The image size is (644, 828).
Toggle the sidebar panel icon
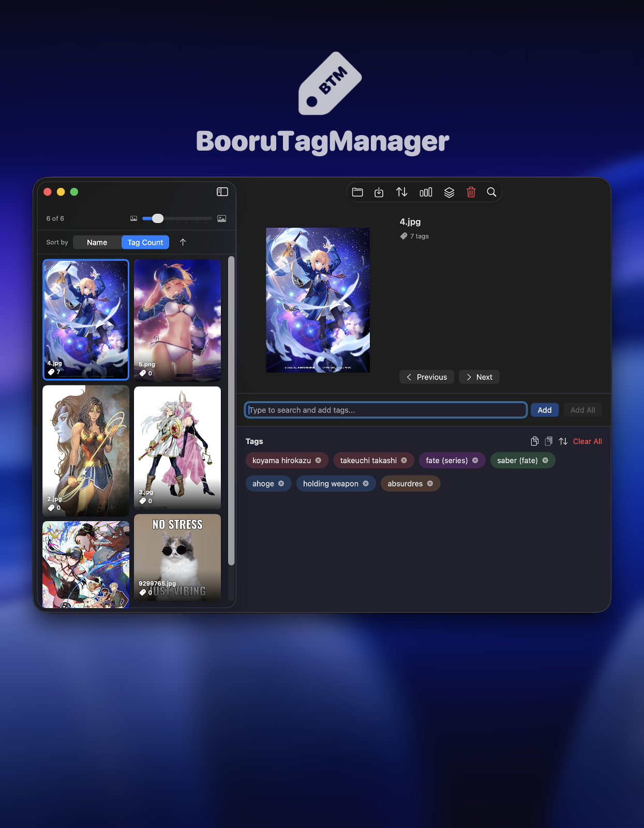(222, 192)
